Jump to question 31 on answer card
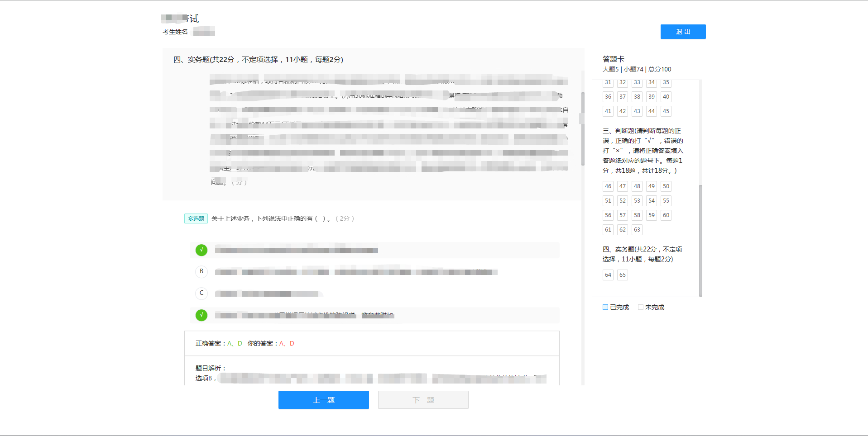The image size is (868, 436). click(x=608, y=82)
